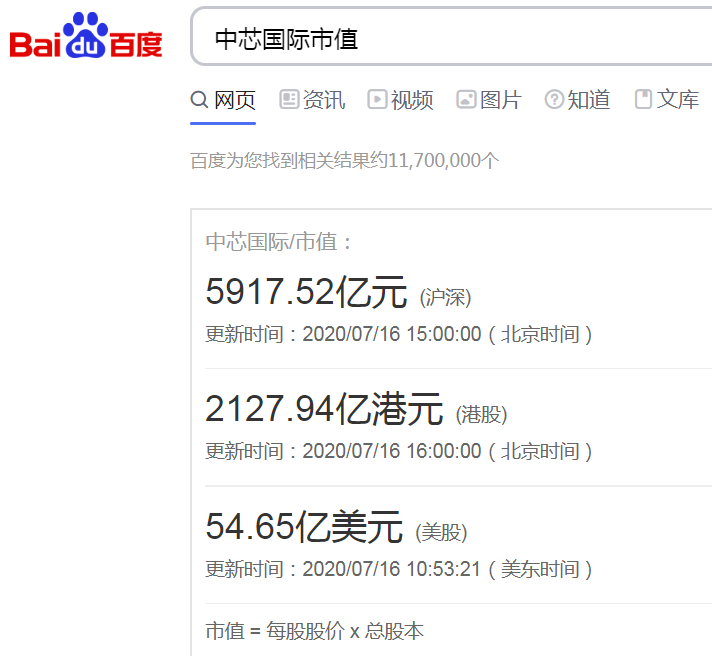Open the 图片 tab
Image resolution: width=712 pixels, height=656 pixels.
(489, 100)
